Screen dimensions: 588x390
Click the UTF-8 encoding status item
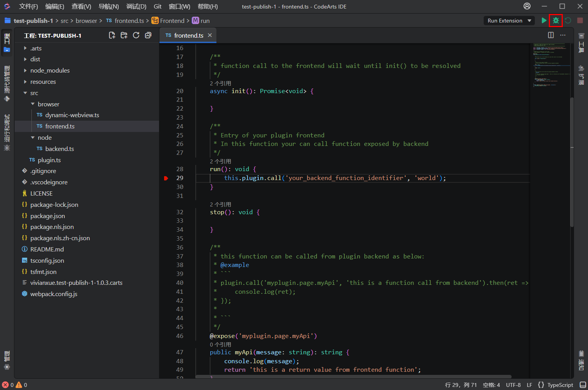(x=513, y=385)
